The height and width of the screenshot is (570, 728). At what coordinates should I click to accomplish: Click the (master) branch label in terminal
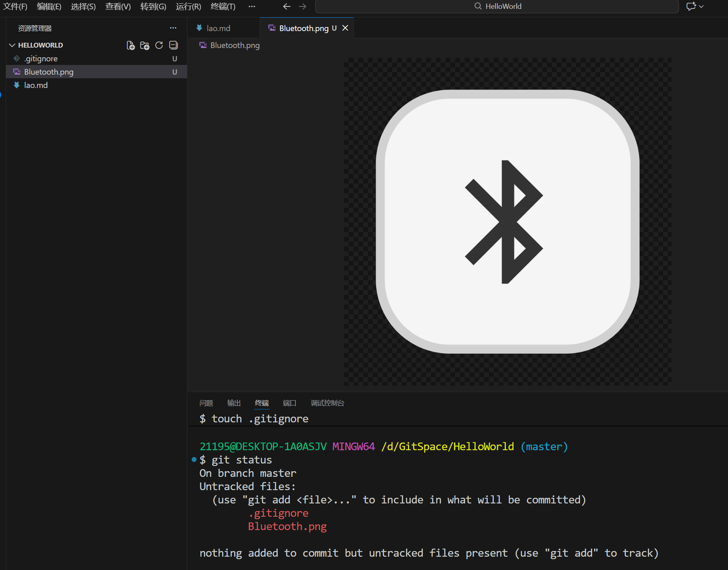coord(544,447)
